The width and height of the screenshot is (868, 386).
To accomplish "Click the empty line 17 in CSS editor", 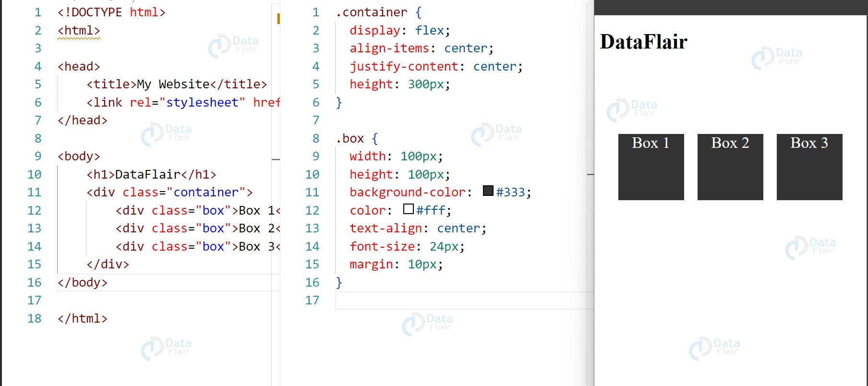I will click(x=464, y=300).
